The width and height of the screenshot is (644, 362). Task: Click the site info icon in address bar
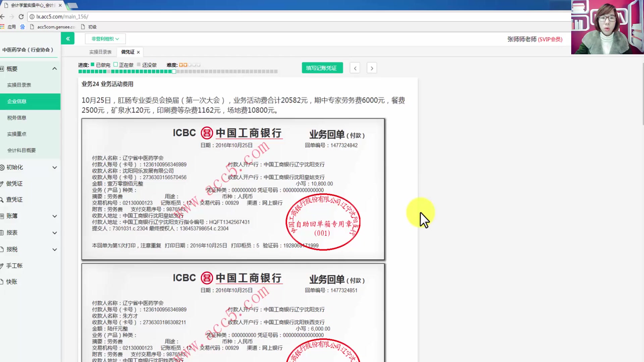[x=32, y=16]
